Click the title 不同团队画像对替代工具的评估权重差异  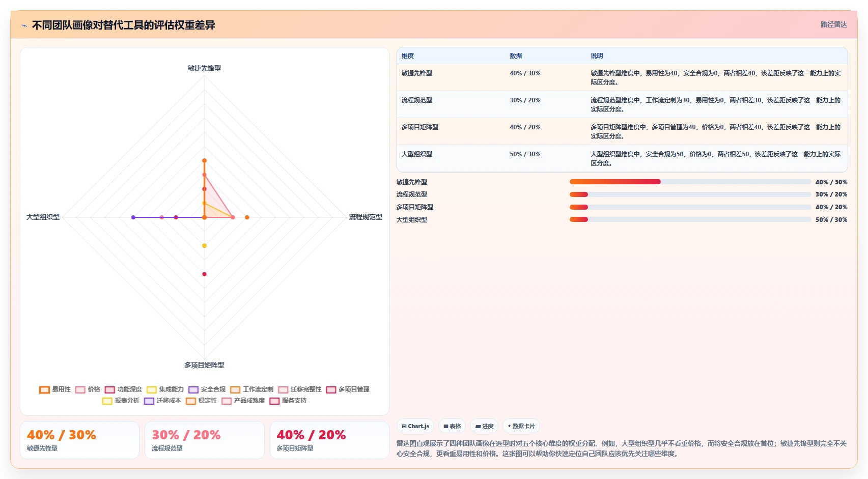click(x=123, y=25)
